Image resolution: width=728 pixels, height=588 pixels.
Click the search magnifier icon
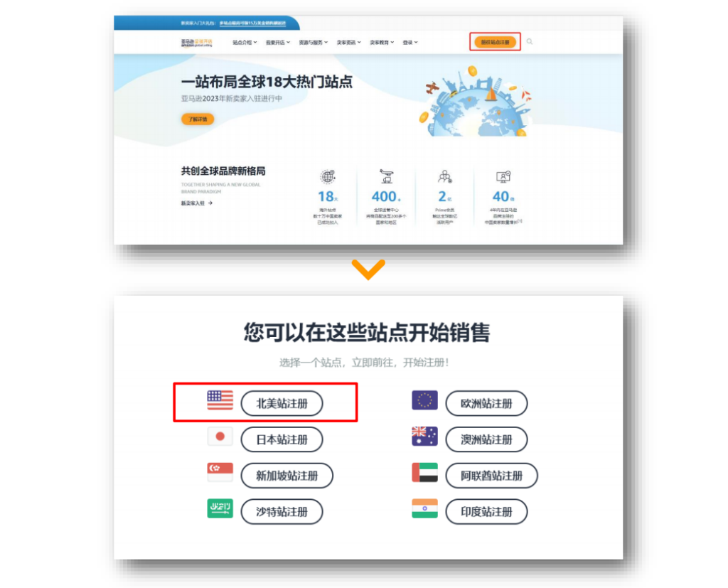pos(530,42)
